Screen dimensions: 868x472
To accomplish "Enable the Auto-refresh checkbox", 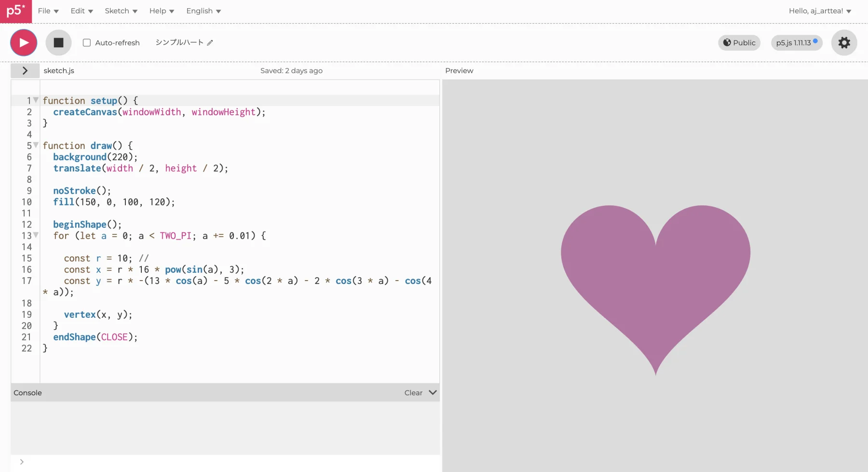I will 87,42.
